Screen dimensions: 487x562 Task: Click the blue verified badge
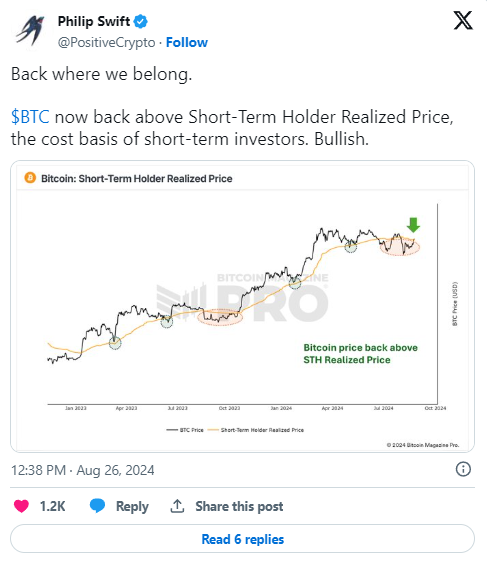140,22
